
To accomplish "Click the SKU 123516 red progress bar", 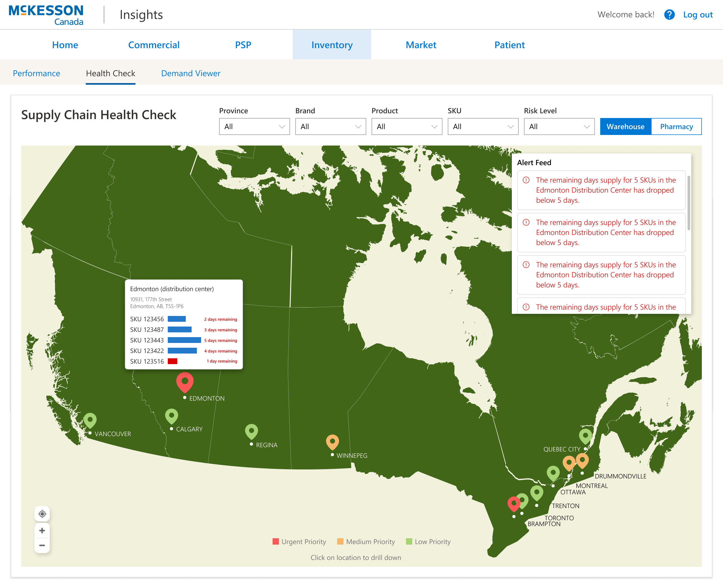I will click(x=173, y=361).
